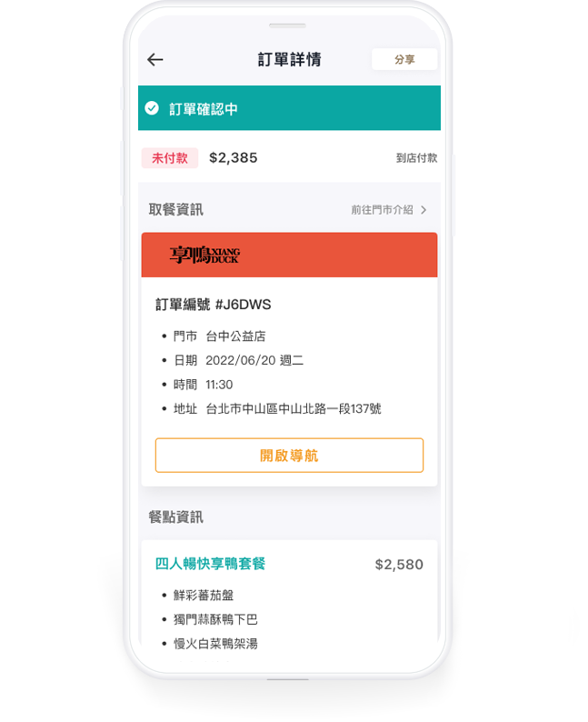Grab the sheet handle at the top
Viewport: 588px width, 722px height.
click(x=287, y=25)
